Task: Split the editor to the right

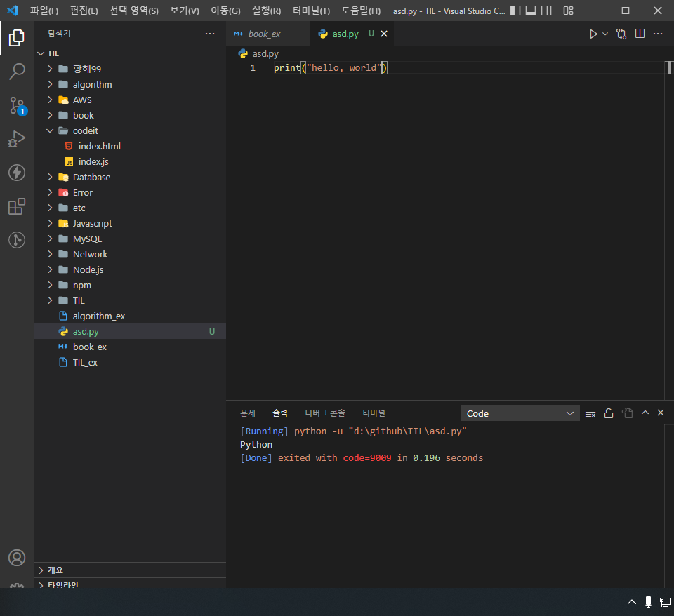Action: coord(640,34)
